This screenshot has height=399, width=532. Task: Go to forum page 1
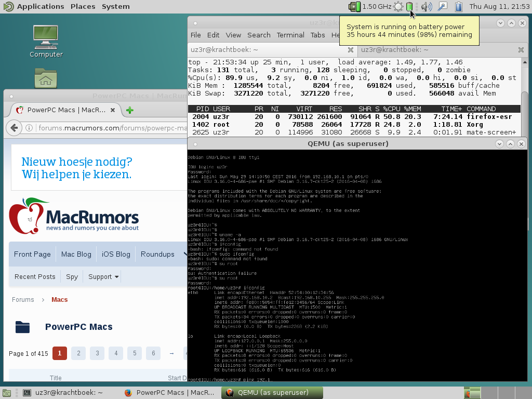click(x=60, y=353)
